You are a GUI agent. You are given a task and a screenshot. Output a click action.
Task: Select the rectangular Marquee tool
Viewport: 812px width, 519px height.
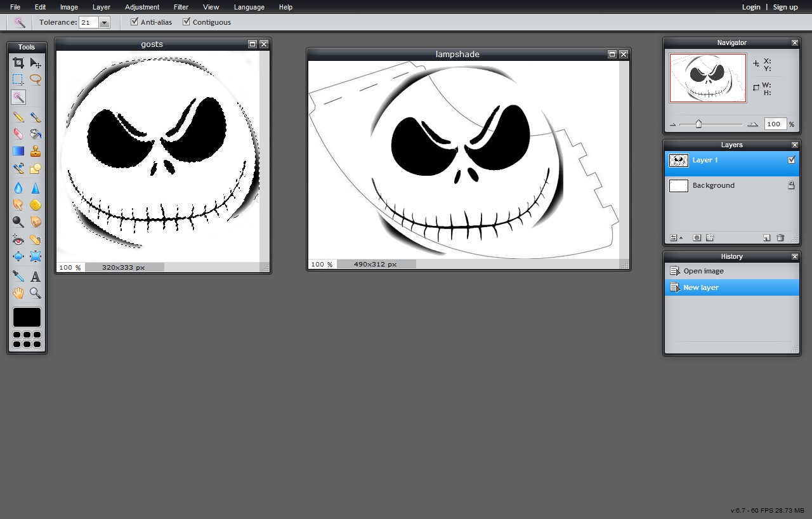pyautogui.click(x=18, y=80)
